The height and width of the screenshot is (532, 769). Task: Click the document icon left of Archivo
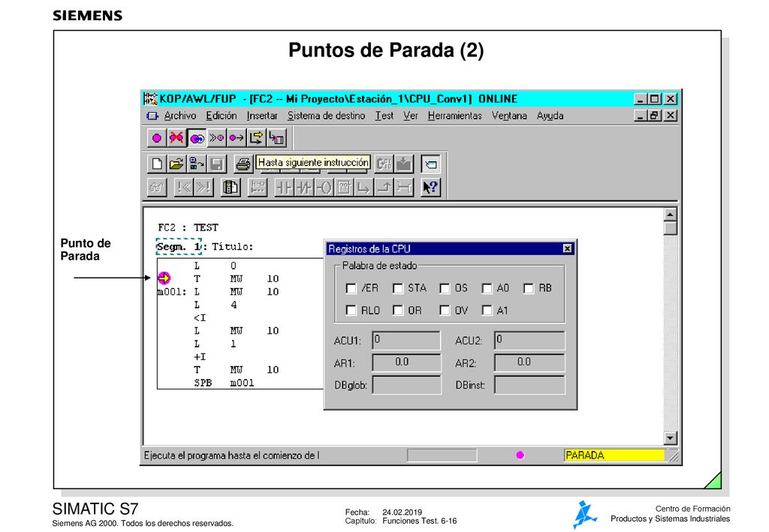point(152,116)
